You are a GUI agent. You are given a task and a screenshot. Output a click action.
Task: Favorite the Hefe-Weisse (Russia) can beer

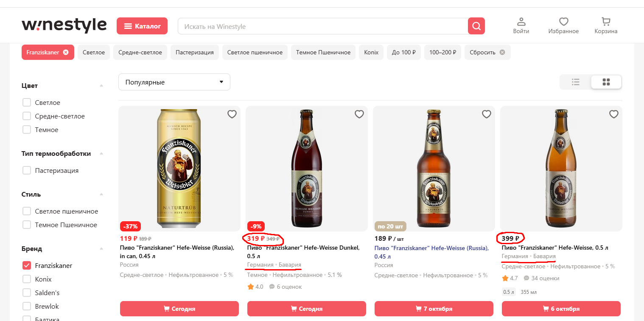point(232,114)
